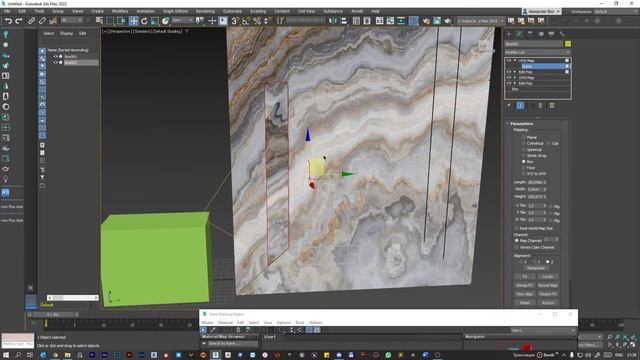640x360 pixels.
Task: Toggle the Percent Snap icon
Action: click(257, 21)
